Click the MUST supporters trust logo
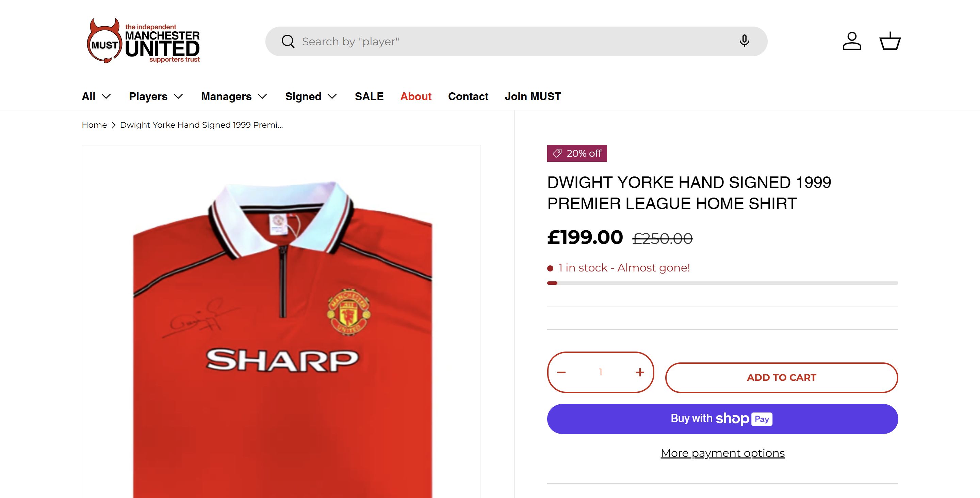The width and height of the screenshot is (980, 498). pyautogui.click(x=143, y=41)
